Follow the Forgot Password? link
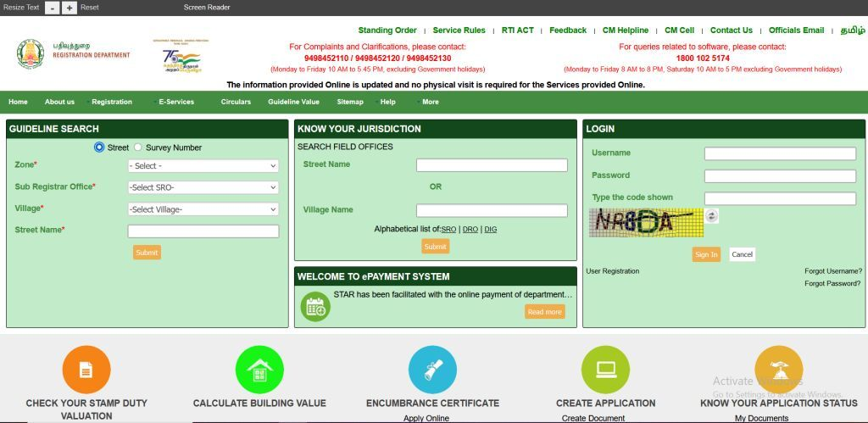 coord(832,284)
